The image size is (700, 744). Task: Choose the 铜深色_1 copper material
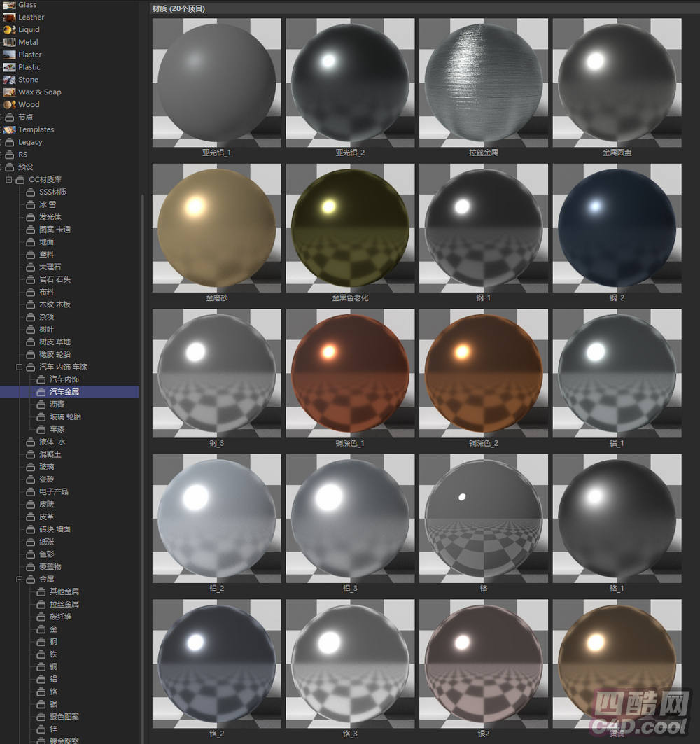350,372
